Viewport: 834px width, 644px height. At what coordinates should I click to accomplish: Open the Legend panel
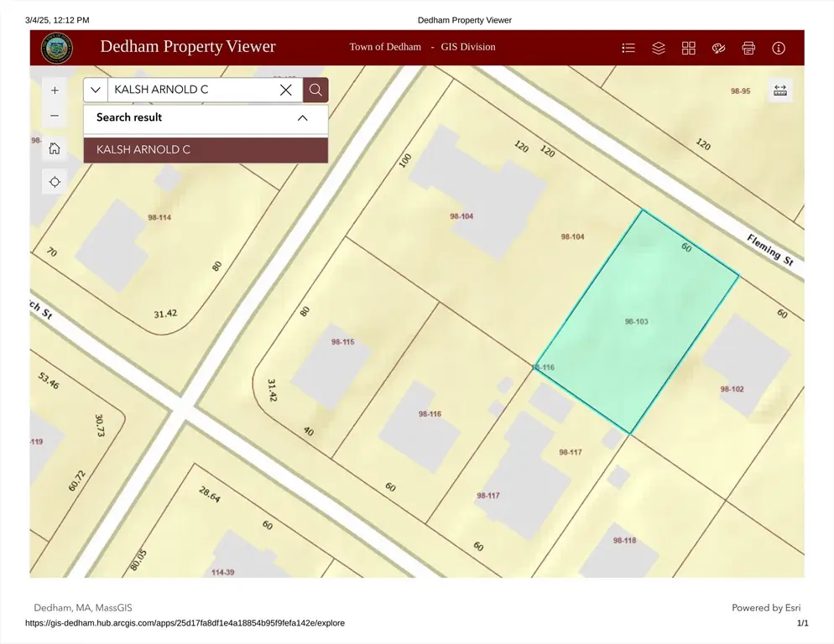pos(628,48)
